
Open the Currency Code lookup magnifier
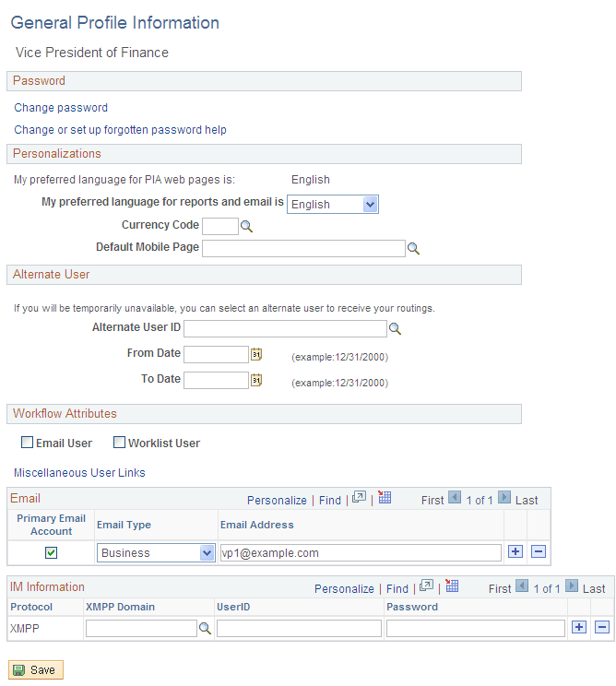click(246, 226)
